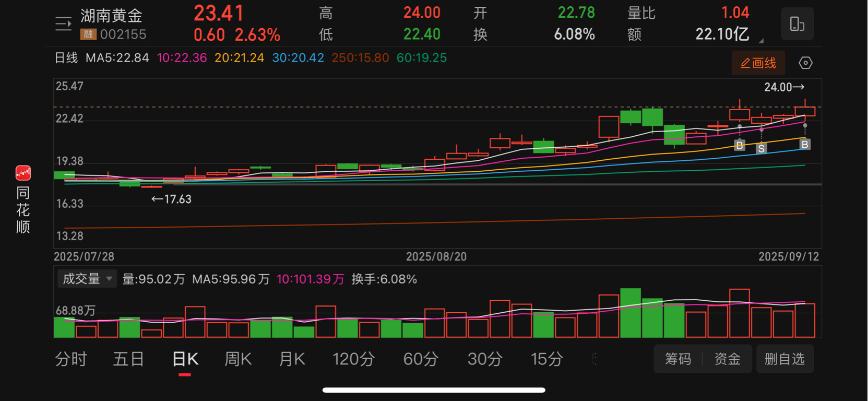868x401 pixels.
Task: Tap the MA5:22.84 label
Action: click(x=117, y=58)
